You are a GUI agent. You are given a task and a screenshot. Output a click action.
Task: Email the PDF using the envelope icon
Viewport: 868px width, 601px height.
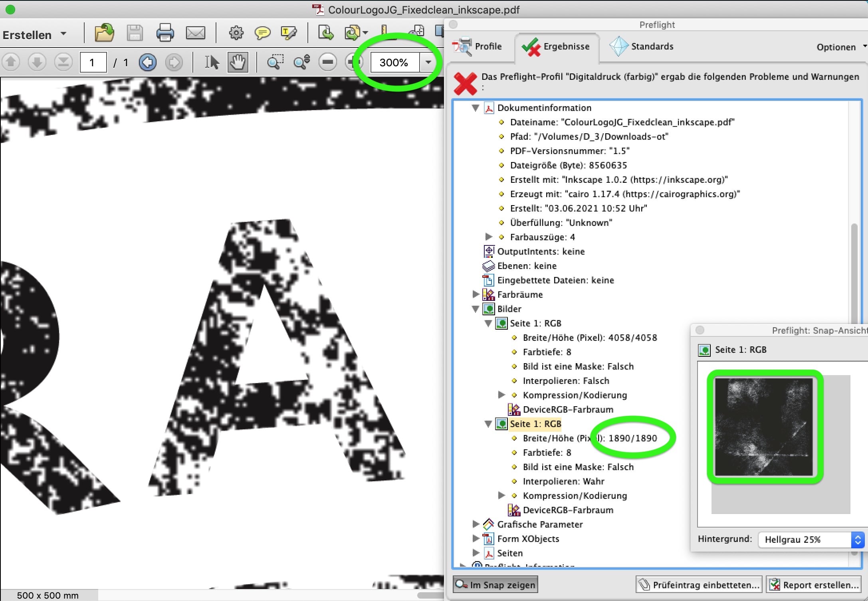click(195, 33)
